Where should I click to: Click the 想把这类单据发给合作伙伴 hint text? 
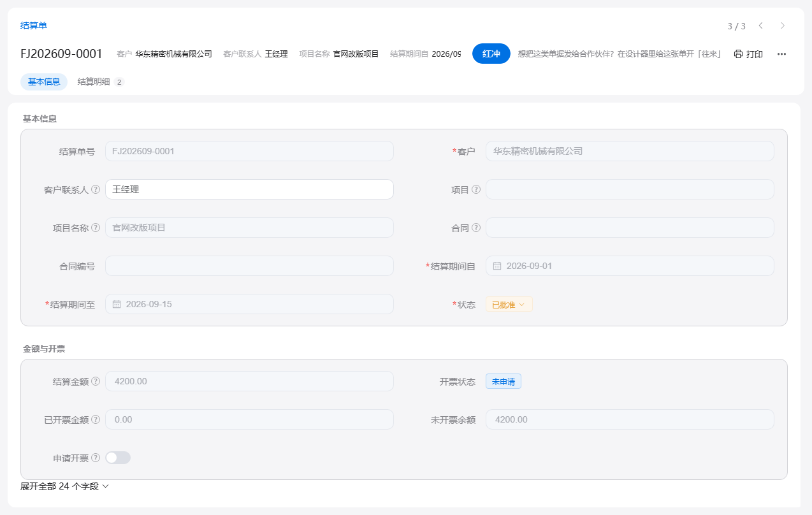click(x=619, y=54)
